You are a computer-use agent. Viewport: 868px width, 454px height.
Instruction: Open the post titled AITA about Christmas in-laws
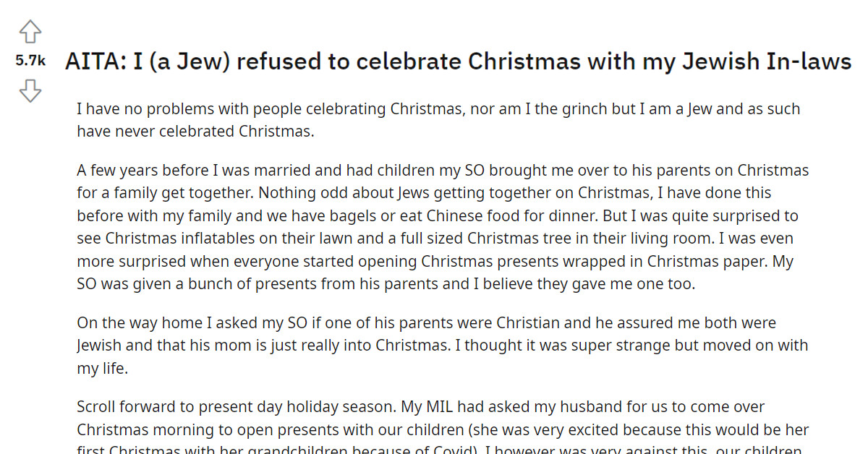pyautogui.click(x=458, y=61)
